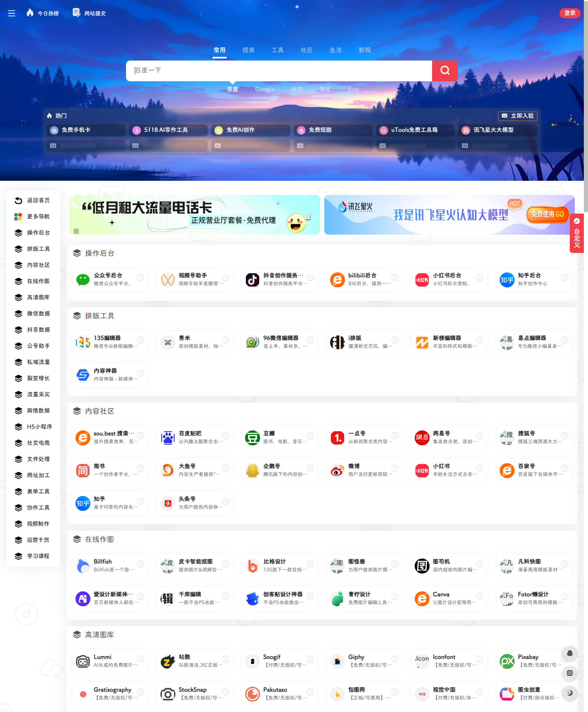Open the 图司机 icon

[x=422, y=566]
